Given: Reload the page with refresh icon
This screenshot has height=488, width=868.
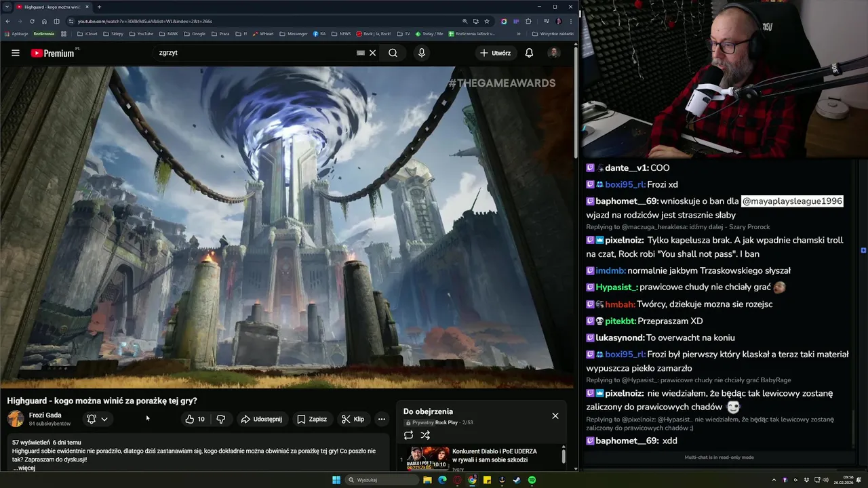Looking at the screenshot, I should 31,21.
